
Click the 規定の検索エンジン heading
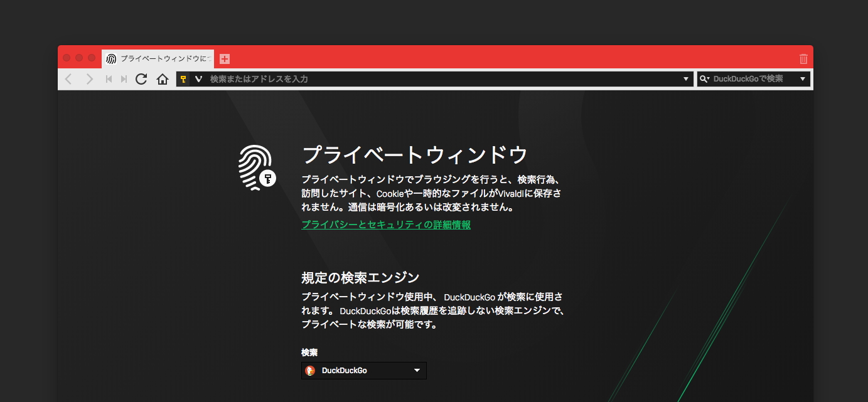[x=360, y=277]
